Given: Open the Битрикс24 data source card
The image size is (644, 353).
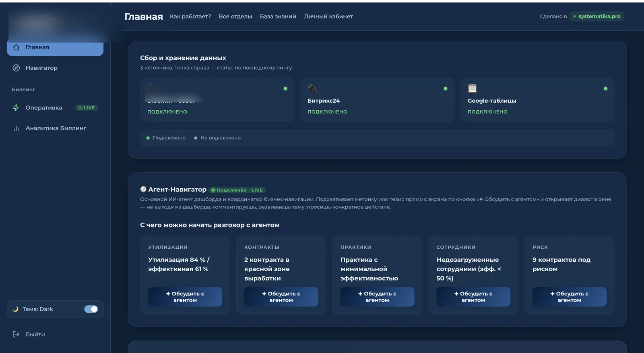Looking at the screenshot, I should click(x=377, y=100).
